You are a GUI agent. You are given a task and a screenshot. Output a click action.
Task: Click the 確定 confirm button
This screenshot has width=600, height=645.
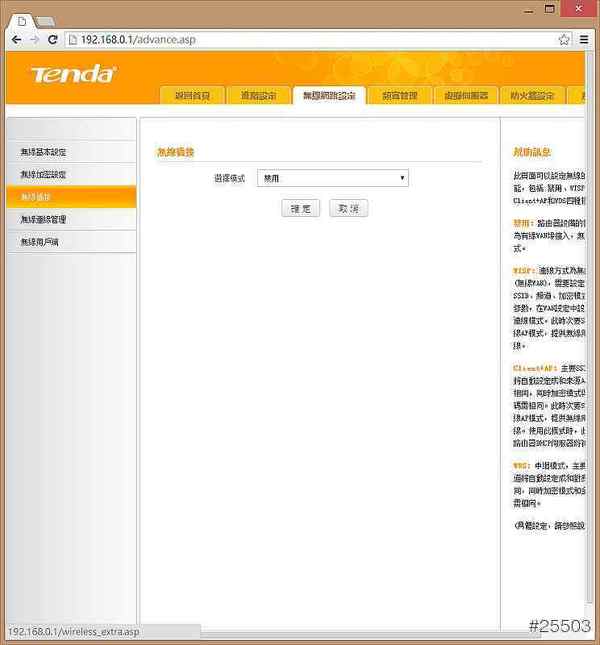click(301, 209)
